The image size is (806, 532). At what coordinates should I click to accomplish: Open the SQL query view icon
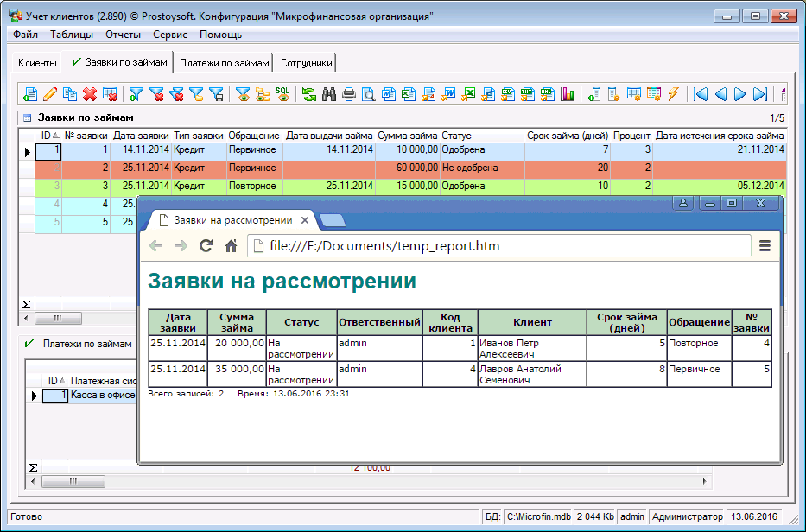point(282,94)
